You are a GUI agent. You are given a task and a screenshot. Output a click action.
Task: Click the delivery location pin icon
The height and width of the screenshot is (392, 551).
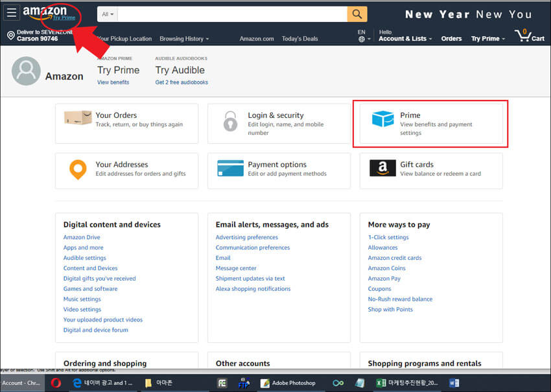coord(11,36)
